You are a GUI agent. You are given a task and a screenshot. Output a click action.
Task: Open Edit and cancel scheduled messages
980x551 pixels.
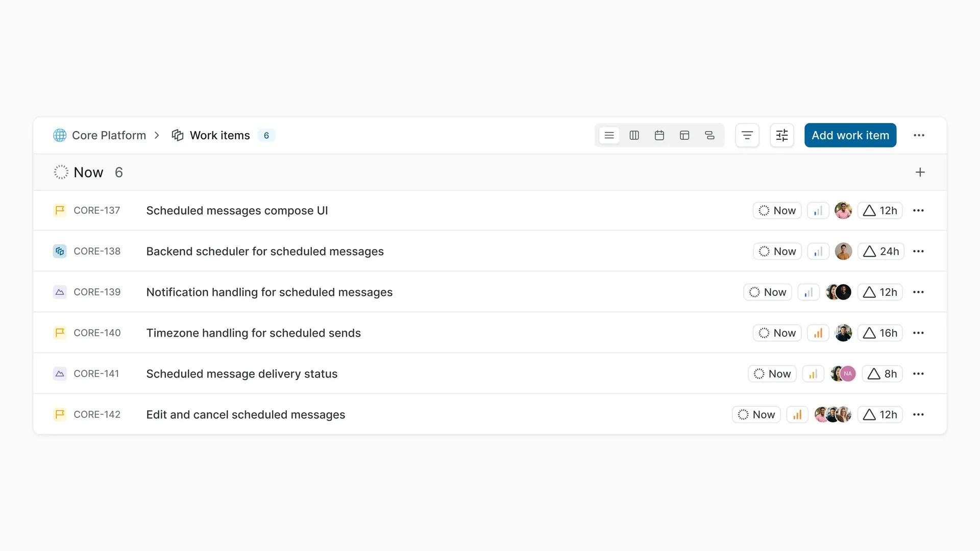(246, 415)
